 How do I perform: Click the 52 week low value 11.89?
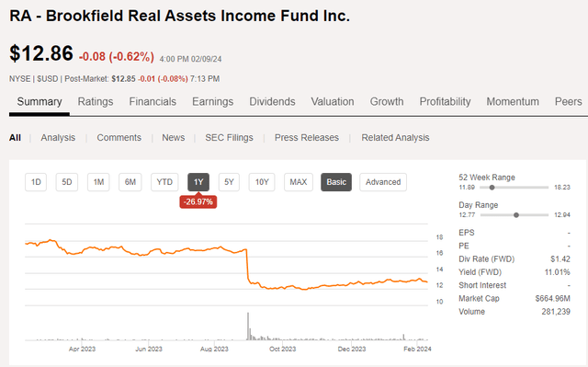(467, 188)
